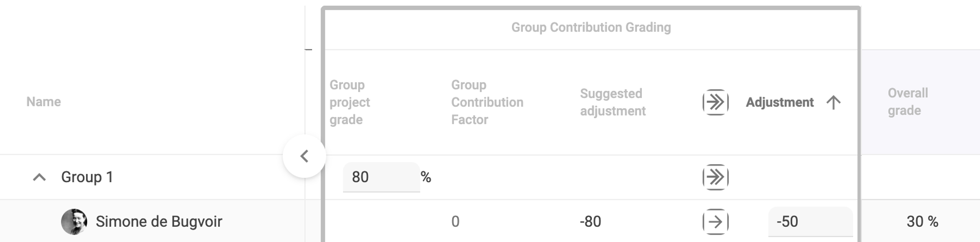
Task: Collapse the panel with the left chevron button
Action: (x=304, y=156)
